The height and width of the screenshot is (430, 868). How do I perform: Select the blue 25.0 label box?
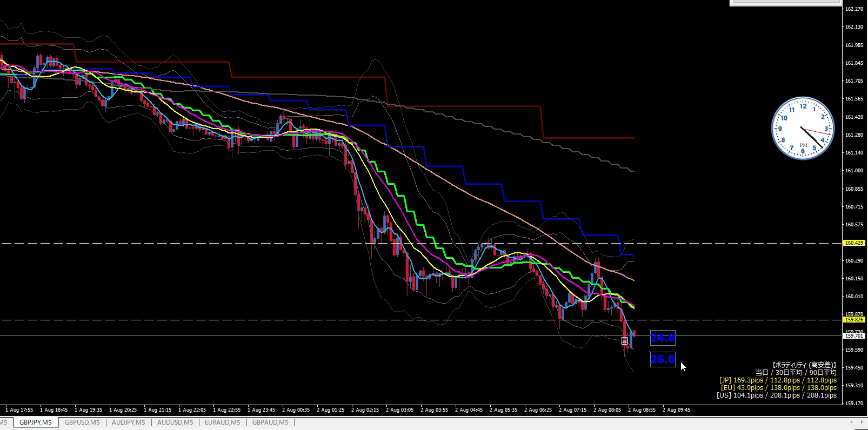click(x=662, y=359)
